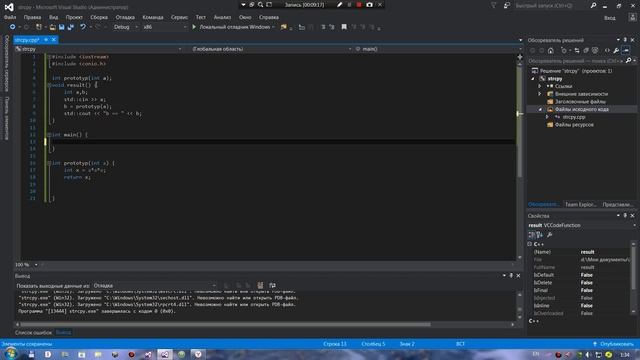Open the Project (Проект) menu
640x360 pixels.
pos(74,17)
